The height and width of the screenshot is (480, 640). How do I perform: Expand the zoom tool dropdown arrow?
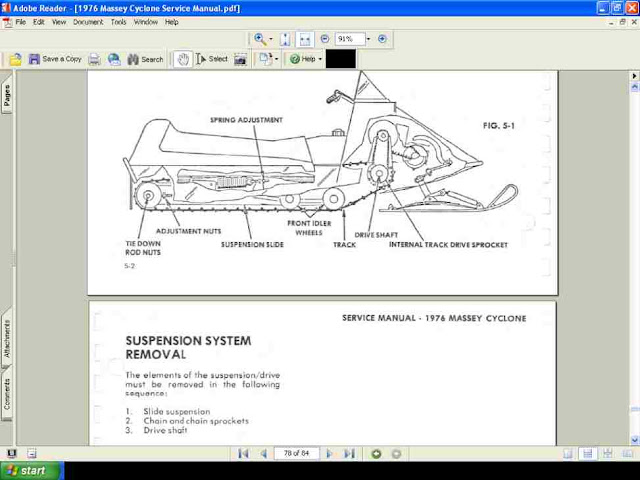(x=271, y=39)
